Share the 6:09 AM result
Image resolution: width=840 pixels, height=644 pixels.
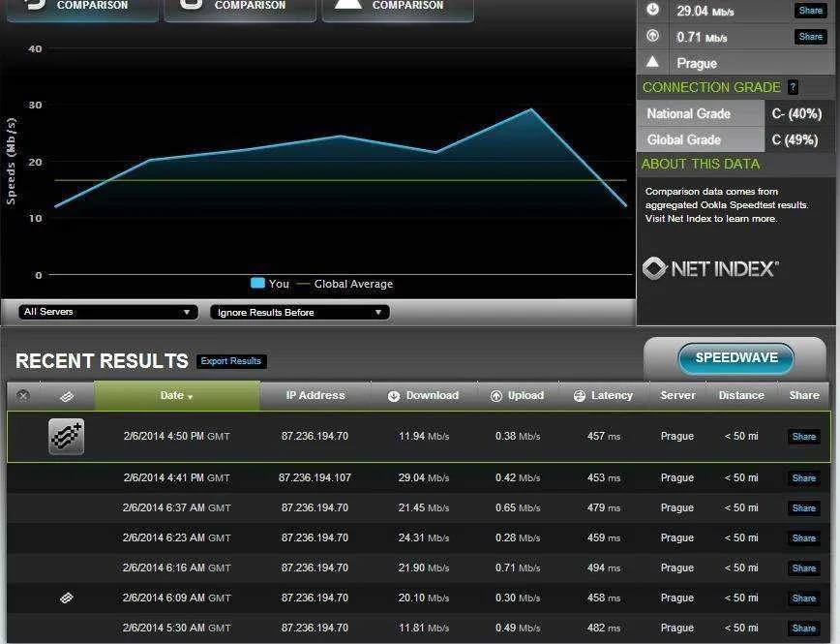point(804,598)
